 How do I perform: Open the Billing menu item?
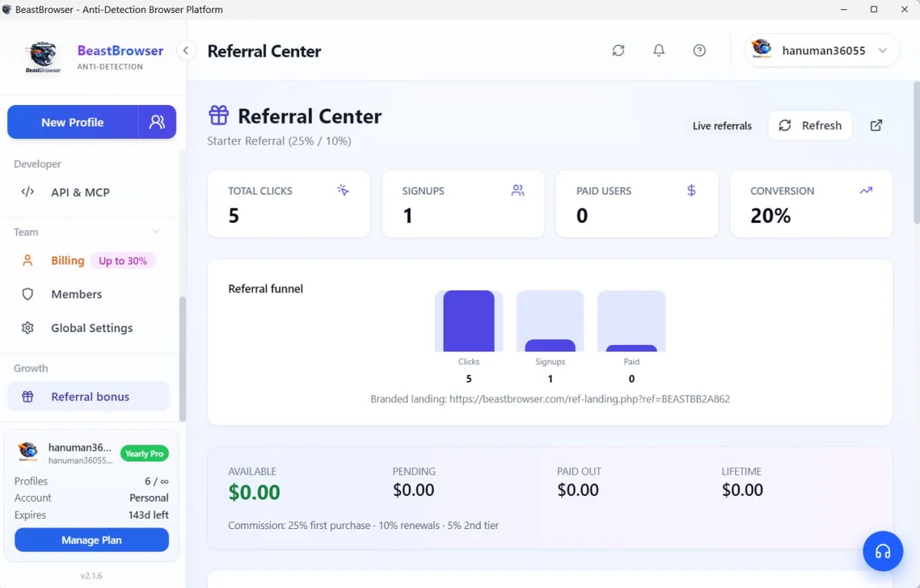pos(67,261)
